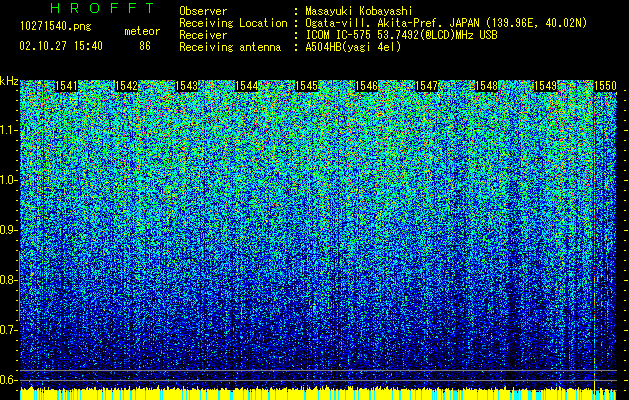Click the Receiving antenna label
This screenshot has width=629, height=400.
[x=230, y=47]
